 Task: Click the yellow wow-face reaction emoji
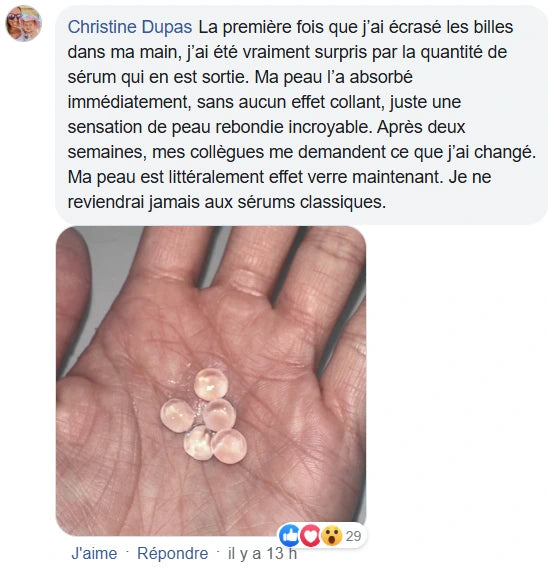(331, 536)
